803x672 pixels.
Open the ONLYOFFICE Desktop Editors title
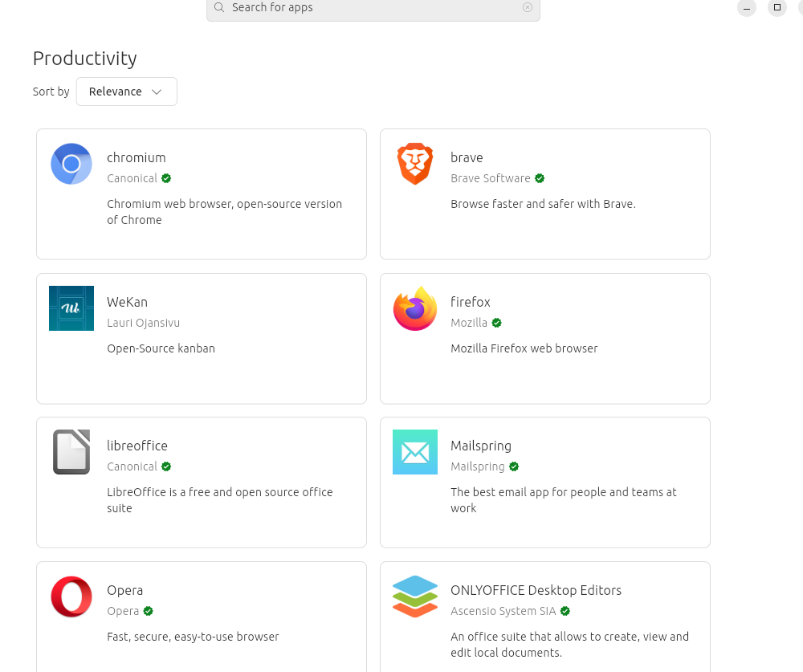pyautogui.click(x=536, y=590)
